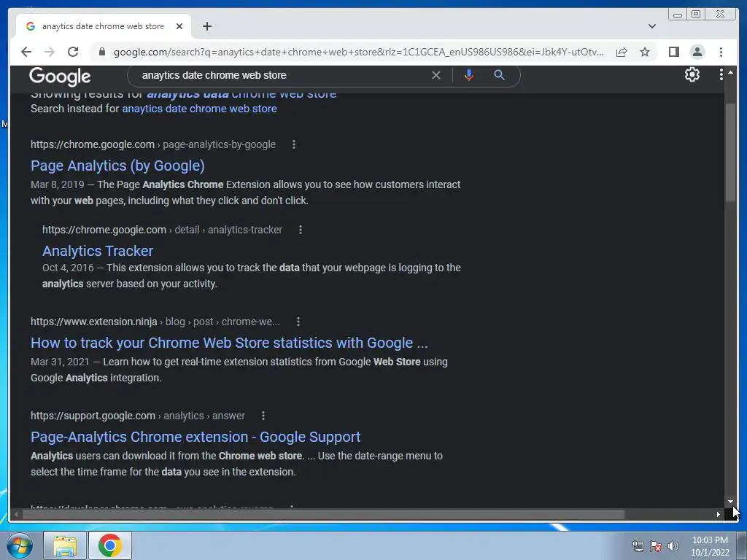Click the scroll-up arrow of the page scrollbar
The height and width of the screenshot is (560, 747).
click(730, 72)
